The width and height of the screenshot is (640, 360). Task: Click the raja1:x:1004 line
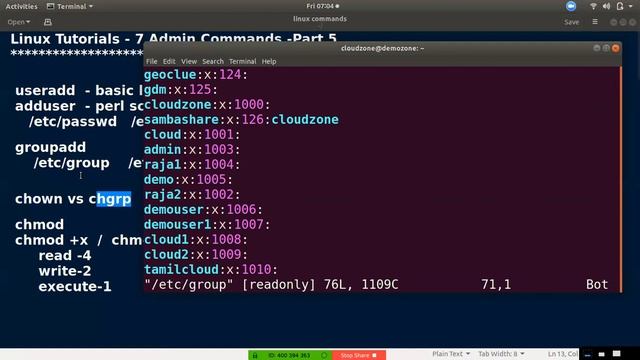point(192,164)
